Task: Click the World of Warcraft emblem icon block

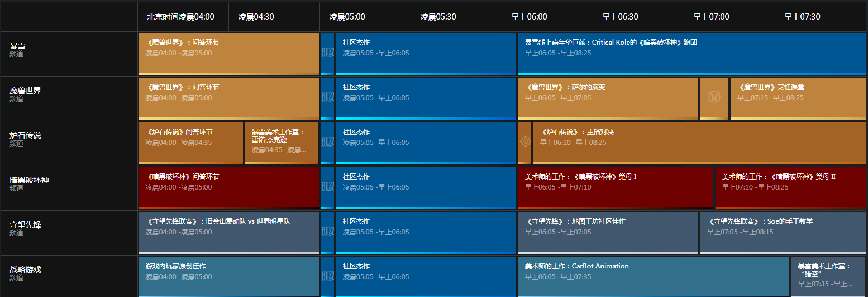Action: pyautogui.click(x=714, y=98)
